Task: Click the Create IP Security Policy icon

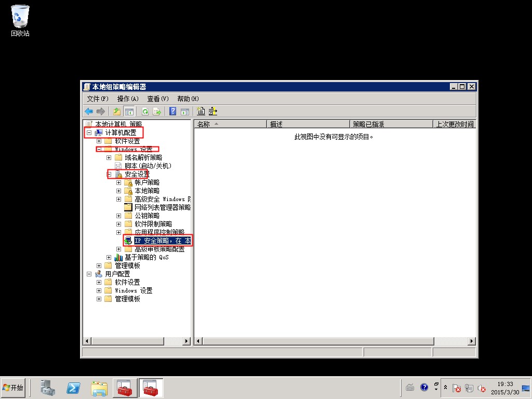Action: (x=201, y=111)
